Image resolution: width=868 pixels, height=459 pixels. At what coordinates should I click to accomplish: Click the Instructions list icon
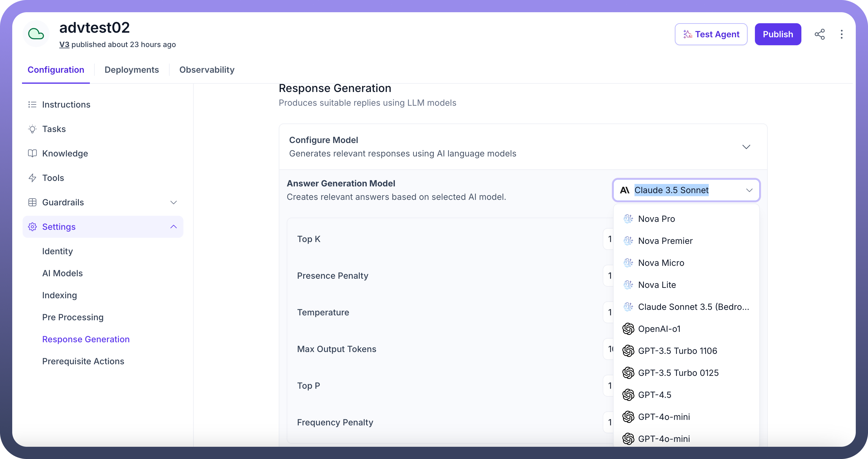[x=32, y=105]
